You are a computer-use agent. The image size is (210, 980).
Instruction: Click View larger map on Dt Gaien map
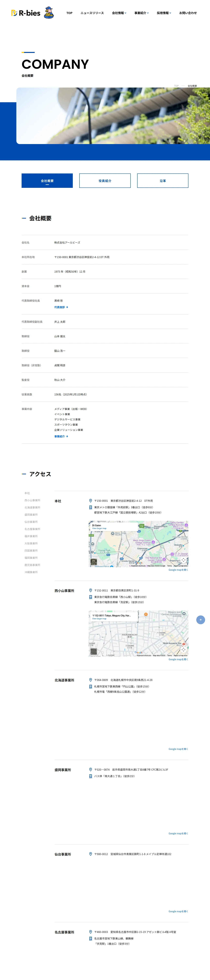(x=99, y=528)
